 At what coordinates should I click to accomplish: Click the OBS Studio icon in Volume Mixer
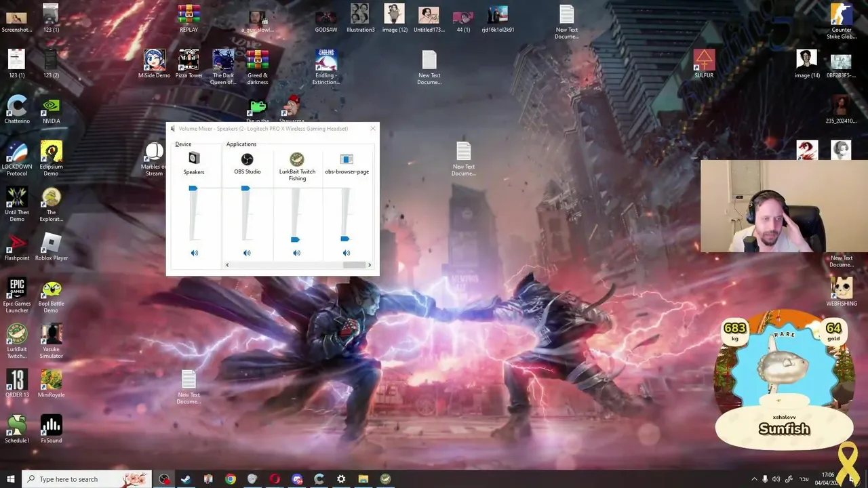pyautogui.click(x=247, y=159)
